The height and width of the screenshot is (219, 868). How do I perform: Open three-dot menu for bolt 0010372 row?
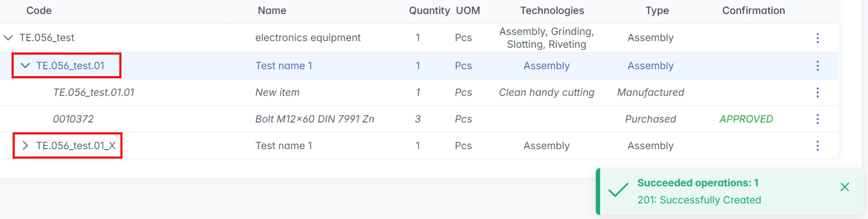click(818, 119)
